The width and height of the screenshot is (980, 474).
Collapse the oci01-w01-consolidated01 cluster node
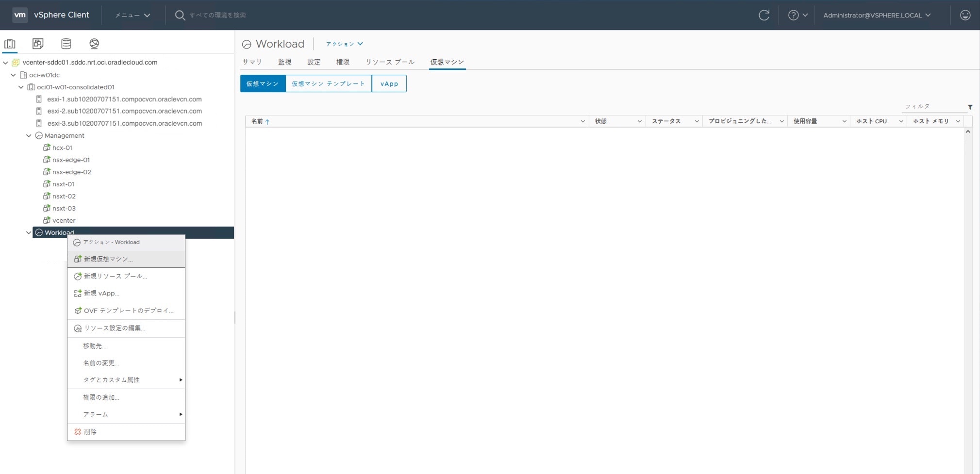21,87
